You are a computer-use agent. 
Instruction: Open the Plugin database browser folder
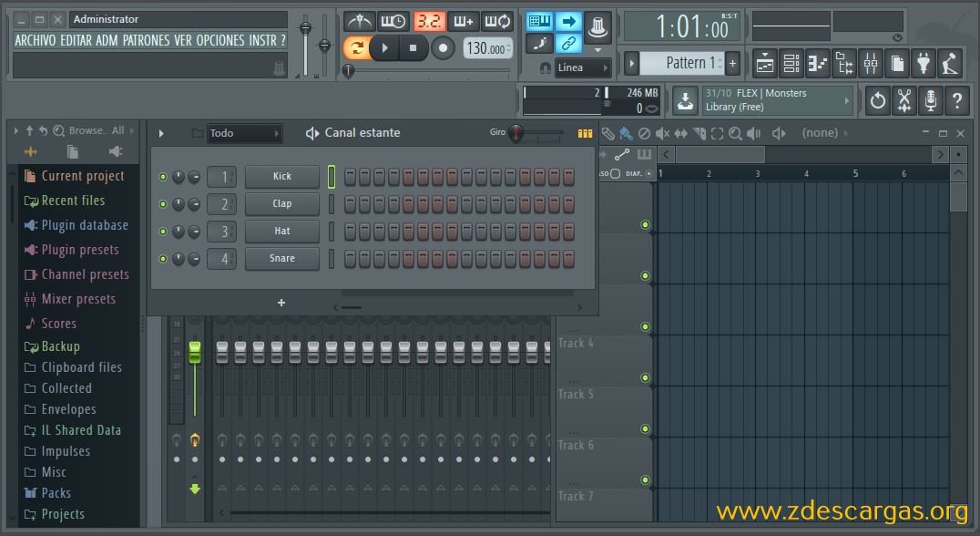pos(76,225)
